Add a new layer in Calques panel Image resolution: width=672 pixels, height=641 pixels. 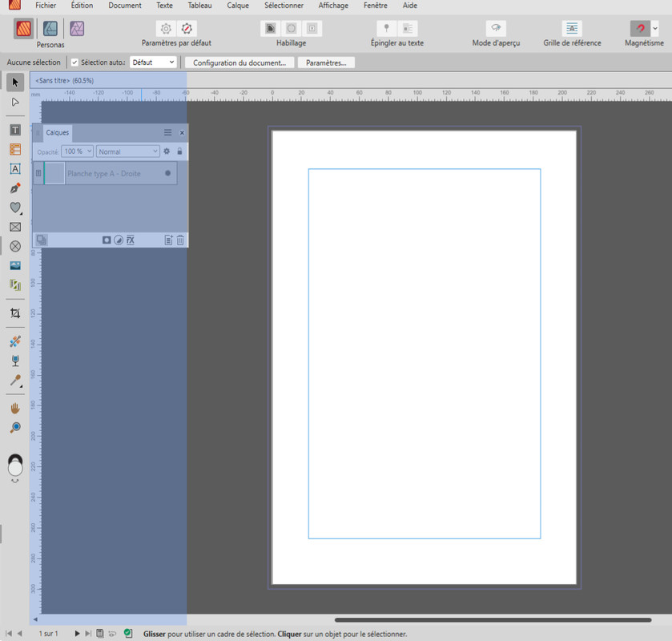tap(168, 240)
